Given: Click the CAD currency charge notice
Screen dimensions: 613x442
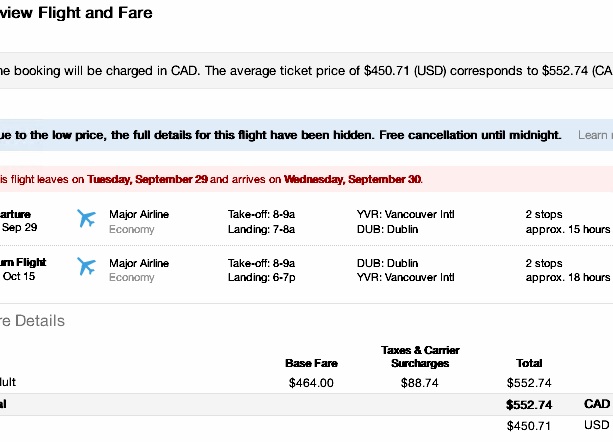Looking at the screenshot, I should 306,71.
